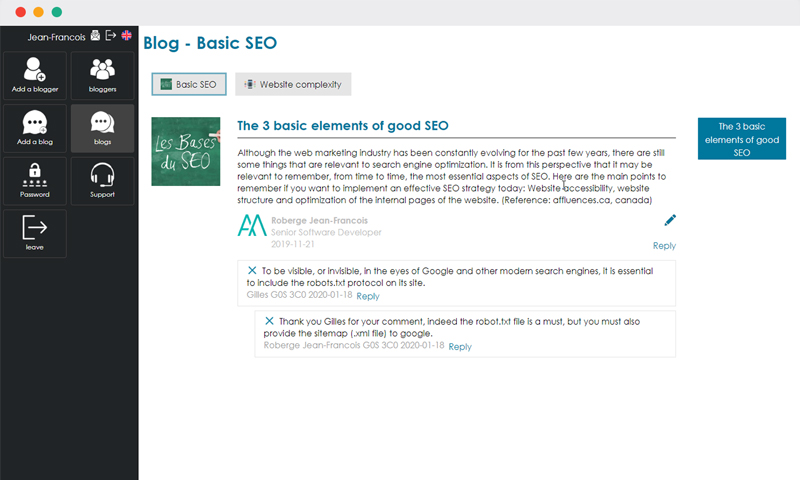Click the pencil edit icon on post

pyautogui.click(x=670, y=220)
